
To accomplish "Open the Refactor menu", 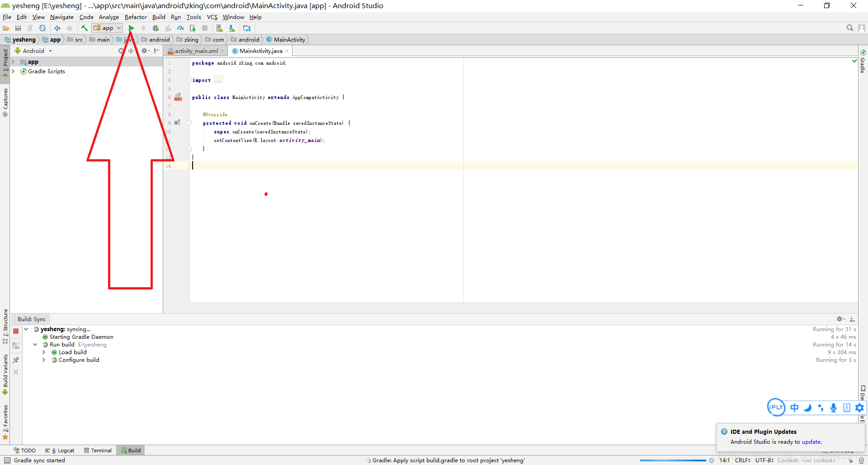I will pyautogui.click(x=136, y=17).
